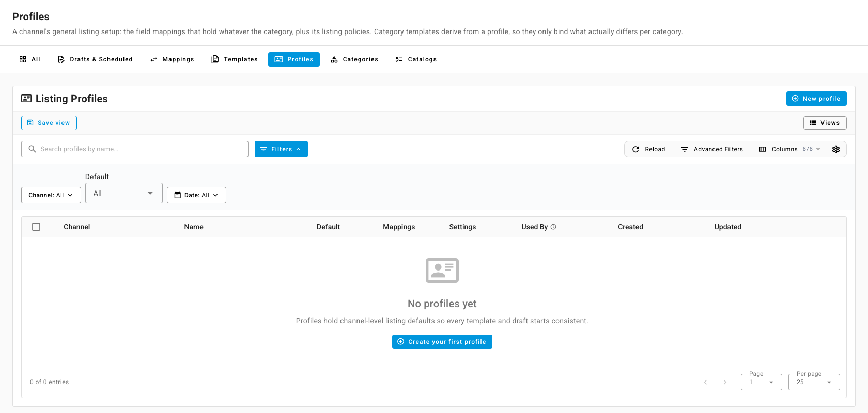Open the Per page dropdown
Screen dimensions: 868x413
tap(814, 382)
